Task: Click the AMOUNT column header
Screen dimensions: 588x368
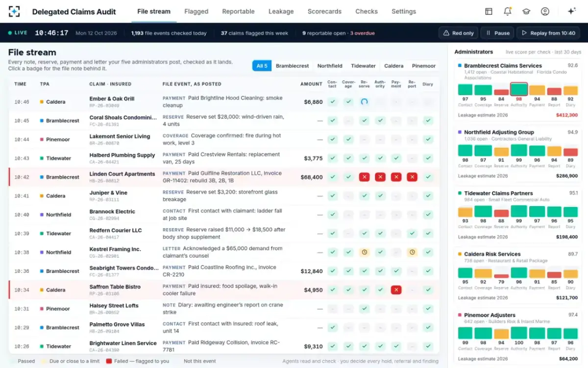Action: 311,84
